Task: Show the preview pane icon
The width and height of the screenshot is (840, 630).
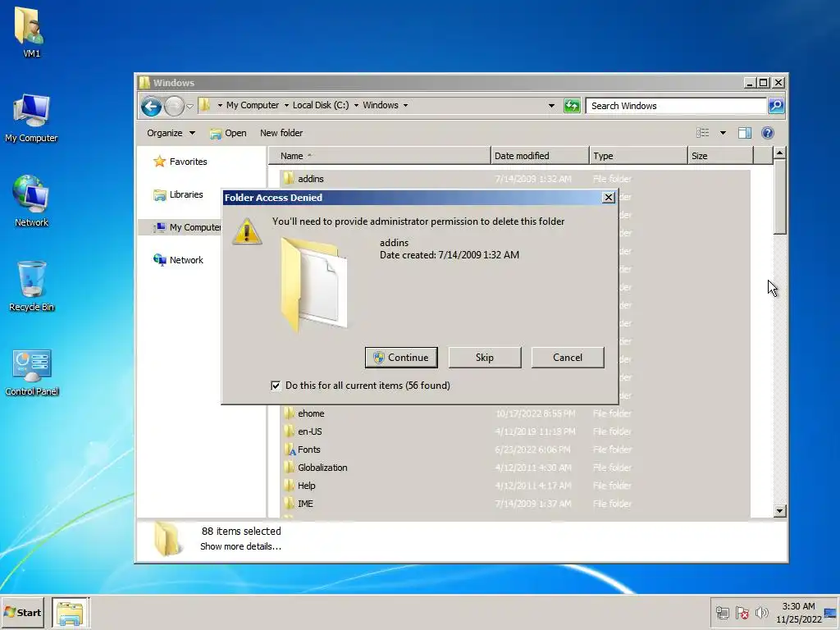Action: (745, 133)
